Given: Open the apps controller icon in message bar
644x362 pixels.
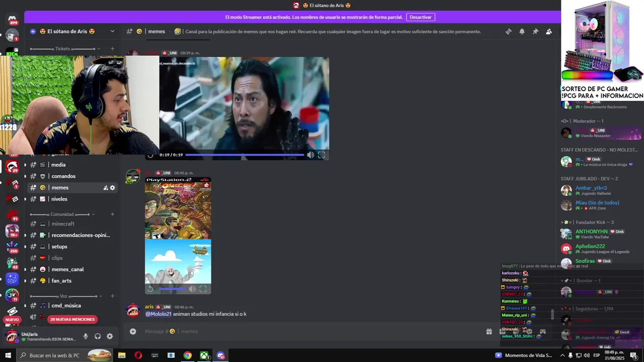Looking at the screenshot, I should pyautogui.click(x=542, y=331).
